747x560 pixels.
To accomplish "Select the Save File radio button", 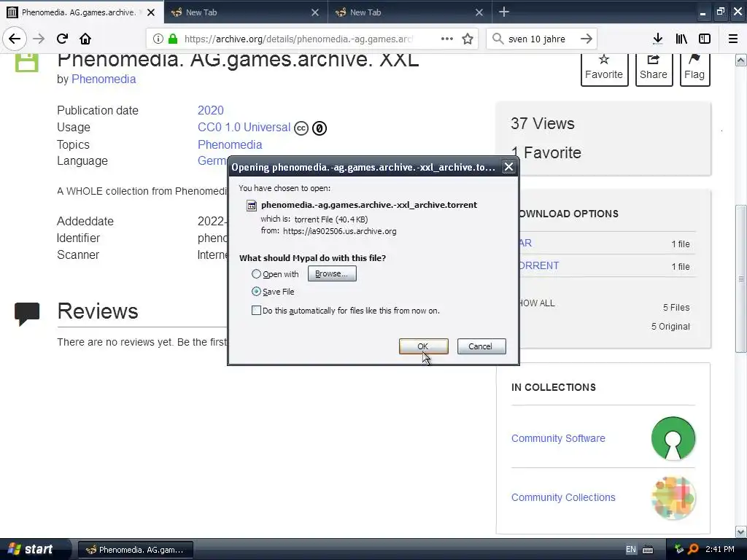I will 256,291.
